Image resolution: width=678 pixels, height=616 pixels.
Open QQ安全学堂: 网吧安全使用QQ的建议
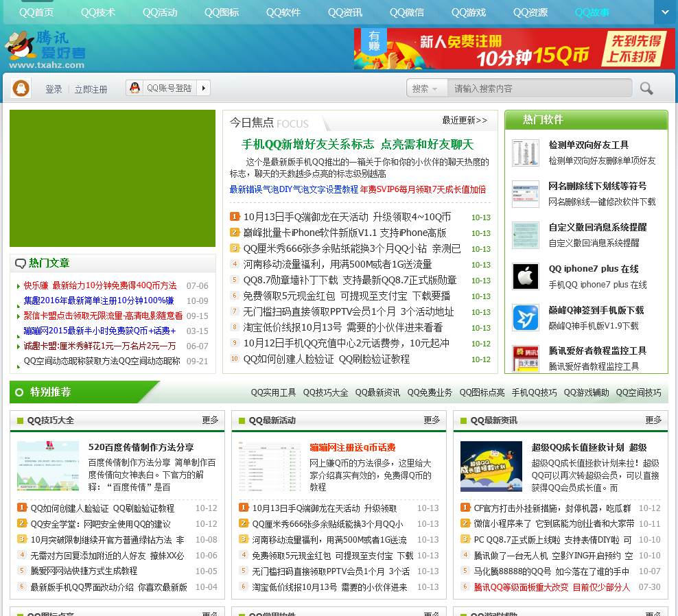coord(100,524)
